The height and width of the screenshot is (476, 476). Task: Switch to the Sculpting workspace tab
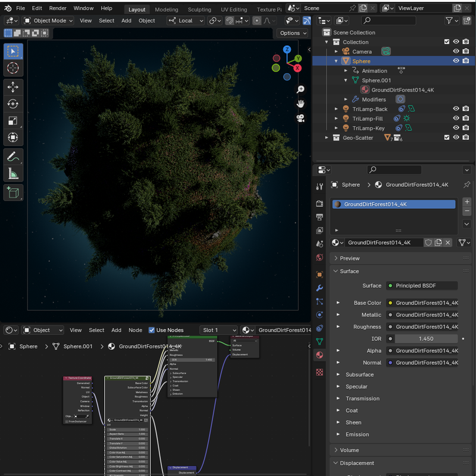pos(199,10)
